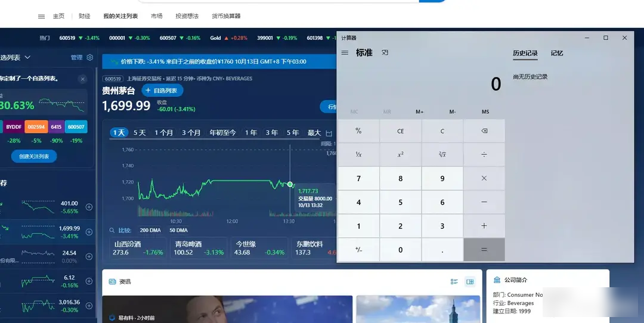The width and height of the screenshot is (644, 323).
Task: Click calculator decimal point key
Action: (442, 250)
